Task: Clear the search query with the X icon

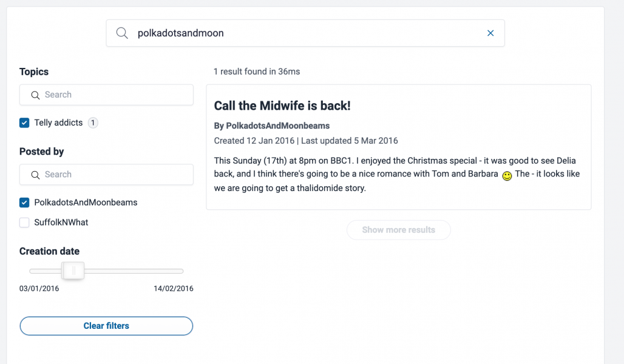Action: click(490, 33)
